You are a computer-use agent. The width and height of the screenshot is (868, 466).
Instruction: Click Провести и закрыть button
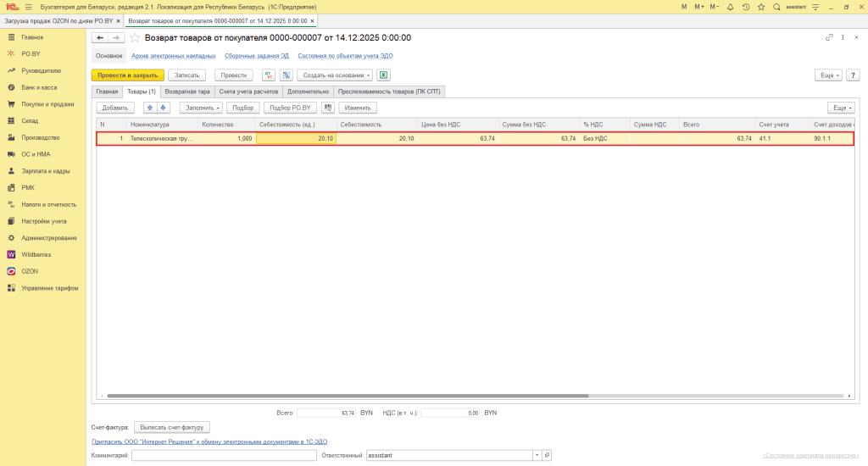128,75
